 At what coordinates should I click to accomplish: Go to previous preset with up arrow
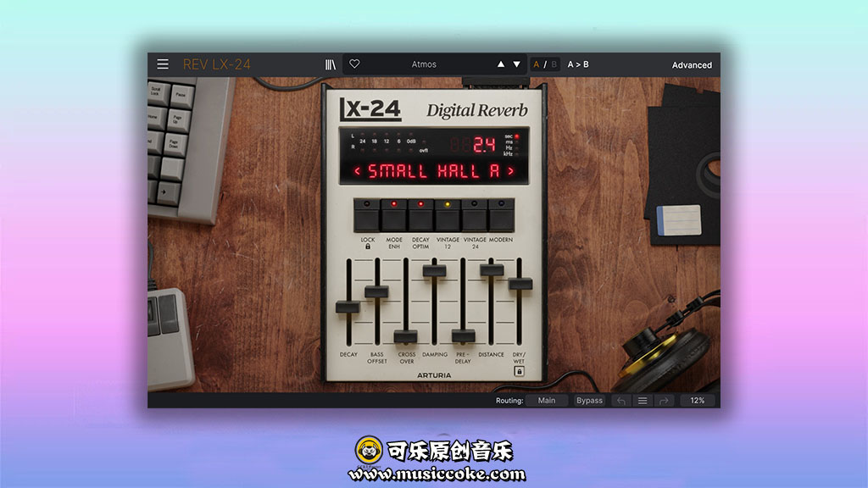click(x=500, y=64)
